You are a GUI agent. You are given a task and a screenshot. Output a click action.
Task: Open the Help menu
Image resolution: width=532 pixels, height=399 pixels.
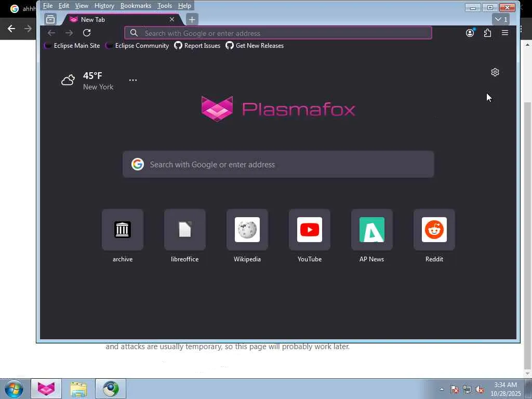(184, 6)
